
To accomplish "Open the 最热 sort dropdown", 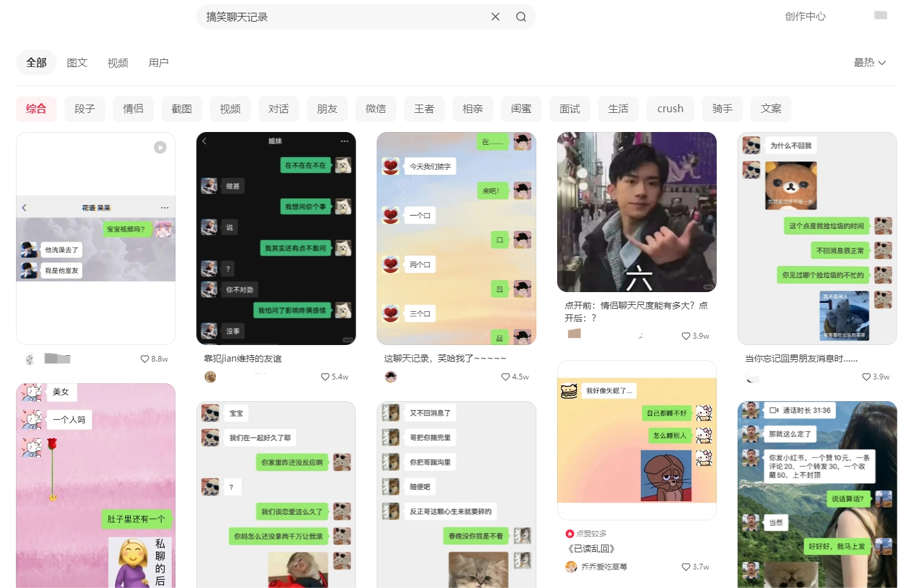I will point(869,62).
